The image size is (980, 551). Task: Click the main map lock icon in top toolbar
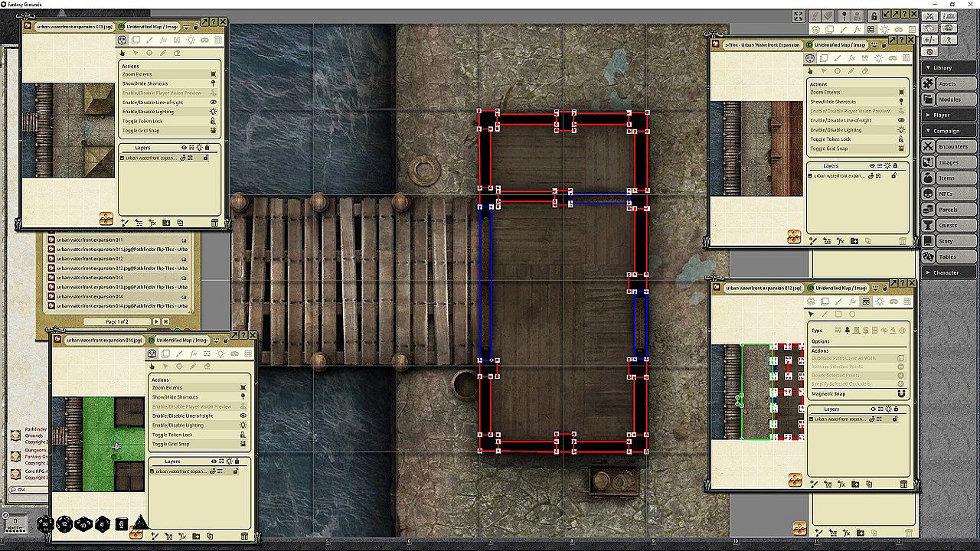click(873, 16)
